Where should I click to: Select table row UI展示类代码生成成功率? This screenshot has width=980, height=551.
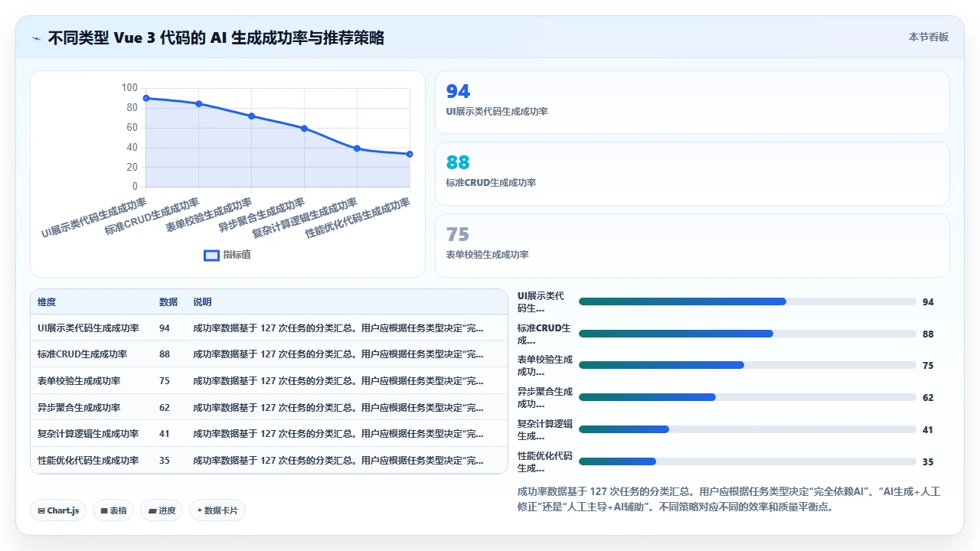click(269, 328)
